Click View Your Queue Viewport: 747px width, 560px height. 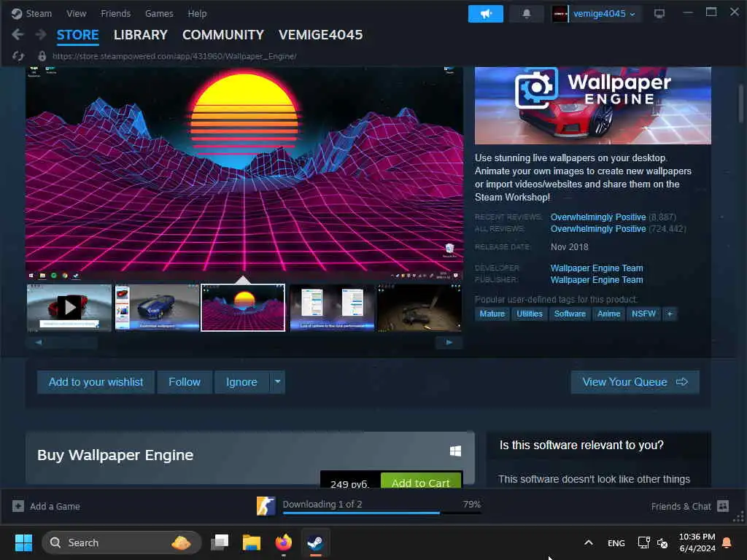point(635,382)
